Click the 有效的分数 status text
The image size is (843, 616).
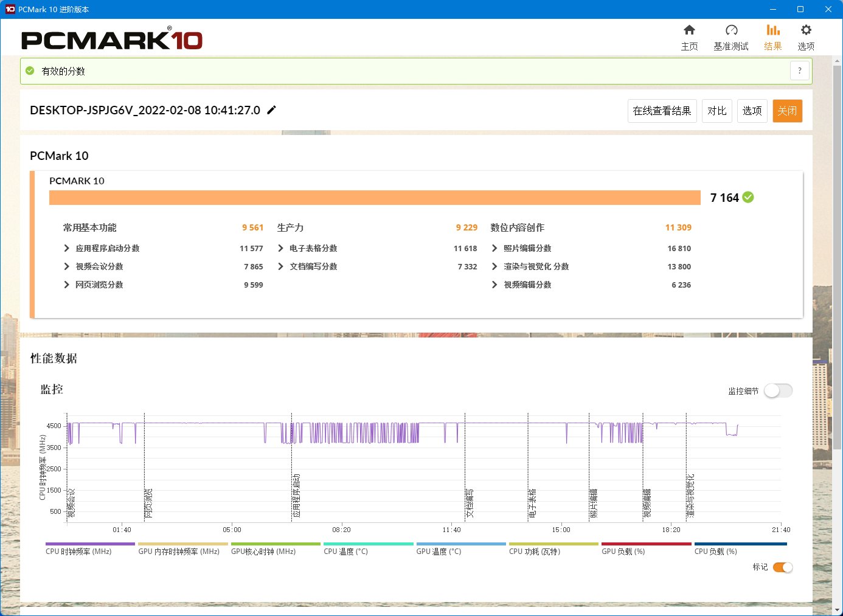pyautogui.click(x=63, y=71)
